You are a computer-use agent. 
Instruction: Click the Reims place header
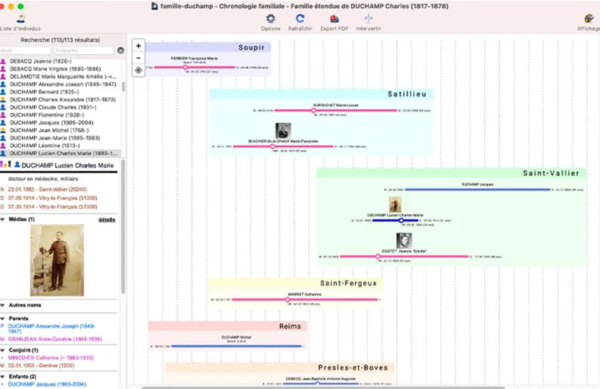pyautogui.click(x=228, y=326)
